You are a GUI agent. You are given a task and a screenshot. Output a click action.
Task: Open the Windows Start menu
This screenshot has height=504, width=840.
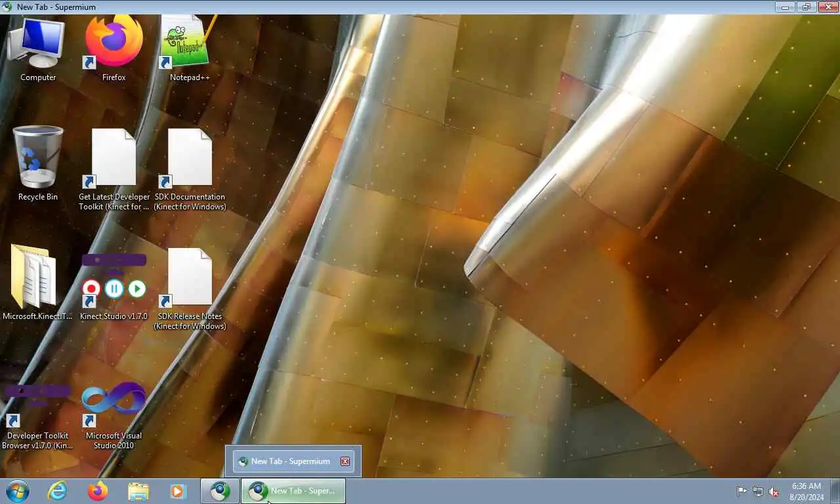click(x=18, y=491)
